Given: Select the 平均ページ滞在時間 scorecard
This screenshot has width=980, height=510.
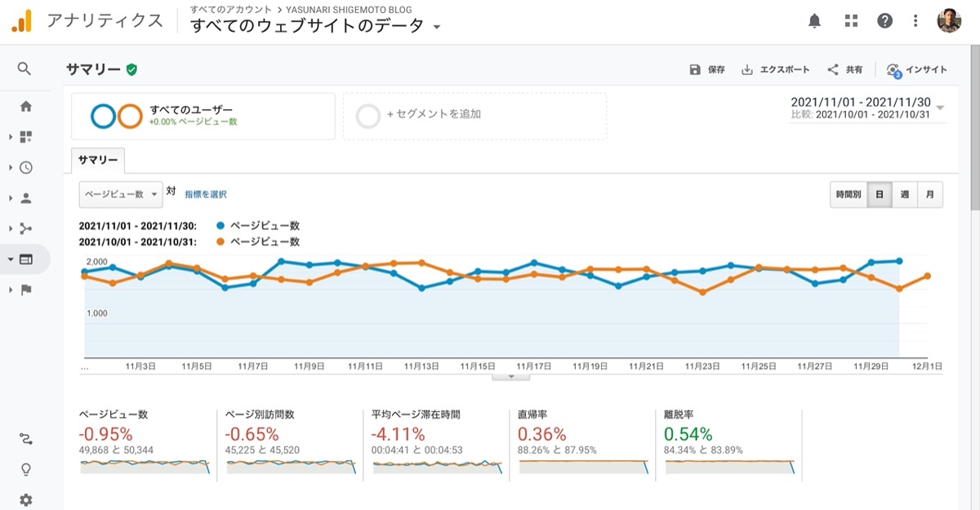Looking at the screenshot, I should tap(437, 445).
